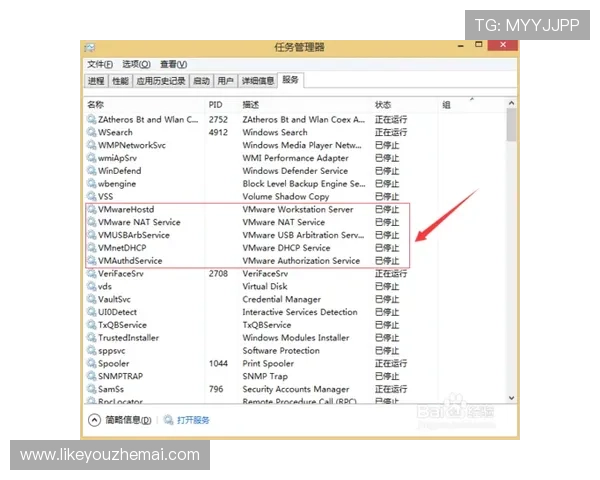The width and height of the screenshot is (600, 480).
Task: Click the service icon beside WinDefend
Action: (x=91, y=171)
